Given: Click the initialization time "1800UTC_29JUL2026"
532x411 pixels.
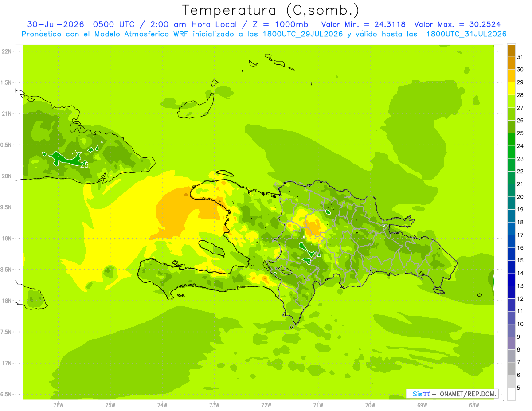Looking at the screenshot, I should tap(300, 34).
